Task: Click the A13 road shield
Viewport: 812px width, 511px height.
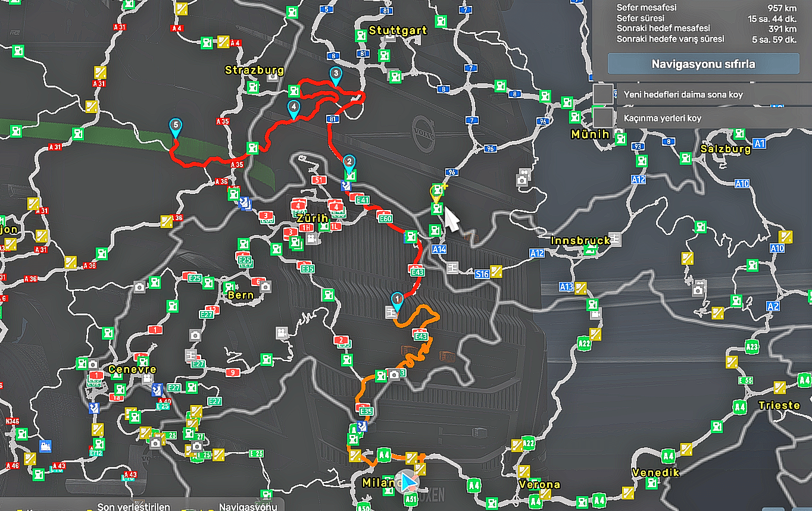Action: pos(566,287)
